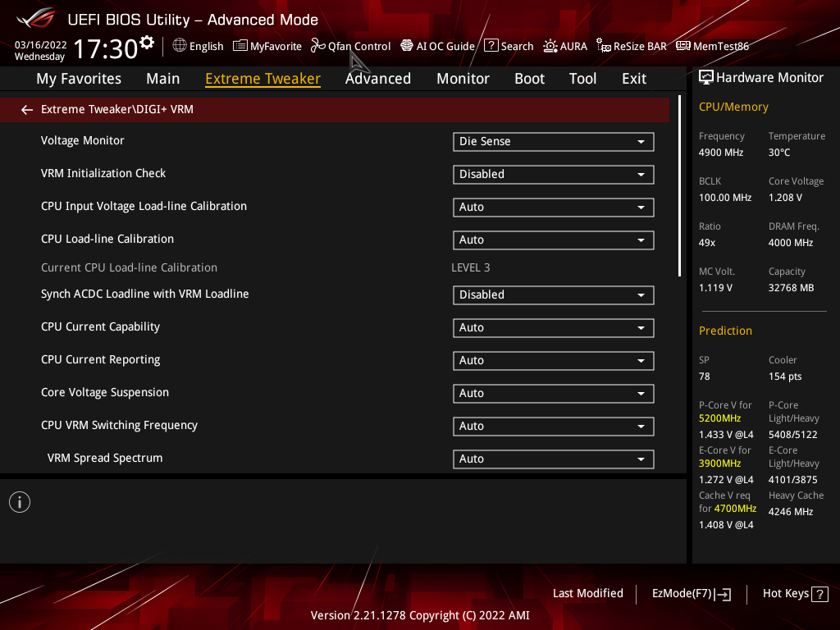Open Qfan Control fan icon
This screenshot has height=630, width=840.
pos(318,46)
